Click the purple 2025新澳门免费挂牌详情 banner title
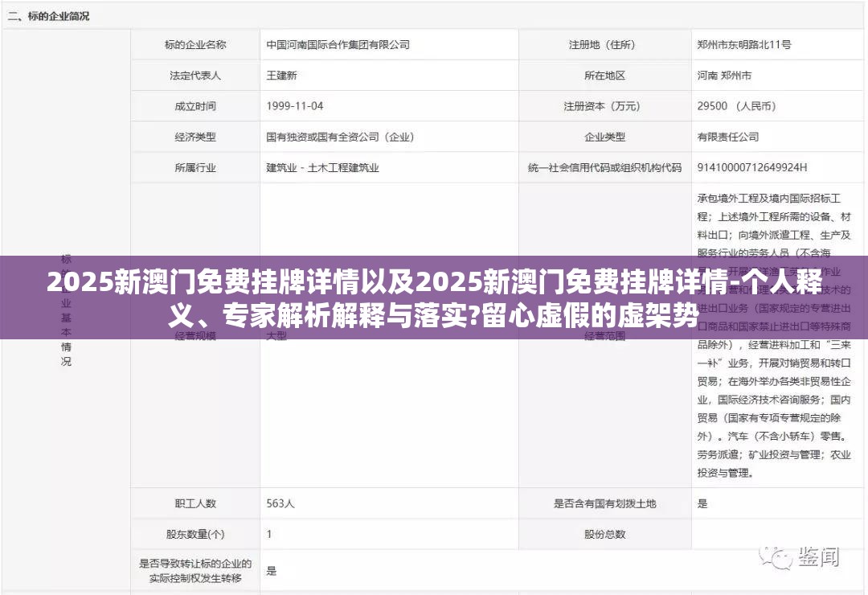 tap(434, 299)
